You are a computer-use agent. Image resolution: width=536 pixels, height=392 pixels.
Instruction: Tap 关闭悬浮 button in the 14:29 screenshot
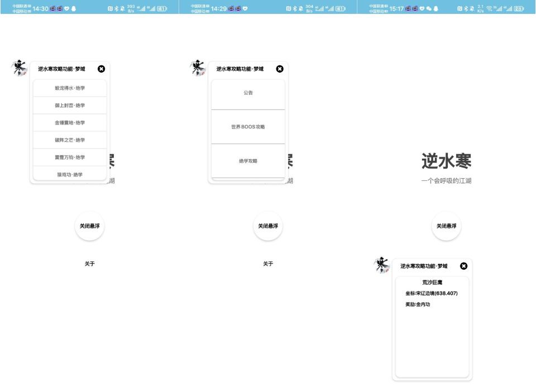pos(268,226)
